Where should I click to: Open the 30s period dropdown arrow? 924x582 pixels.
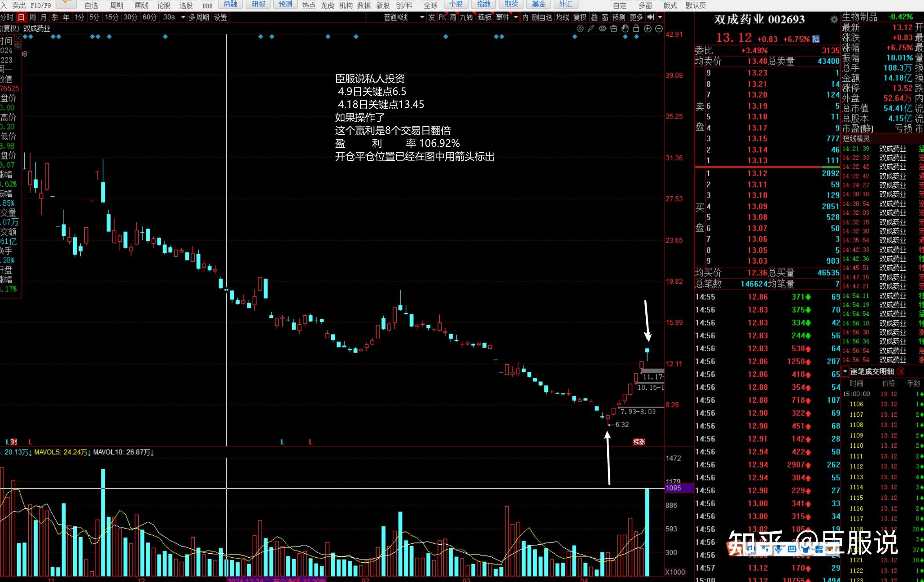pos(183,17)
